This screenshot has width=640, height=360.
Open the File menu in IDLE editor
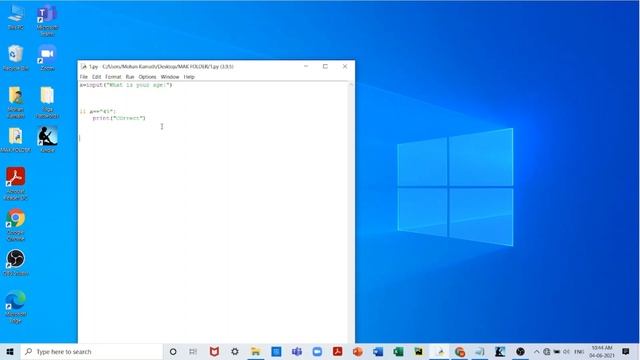pos(84,77)
